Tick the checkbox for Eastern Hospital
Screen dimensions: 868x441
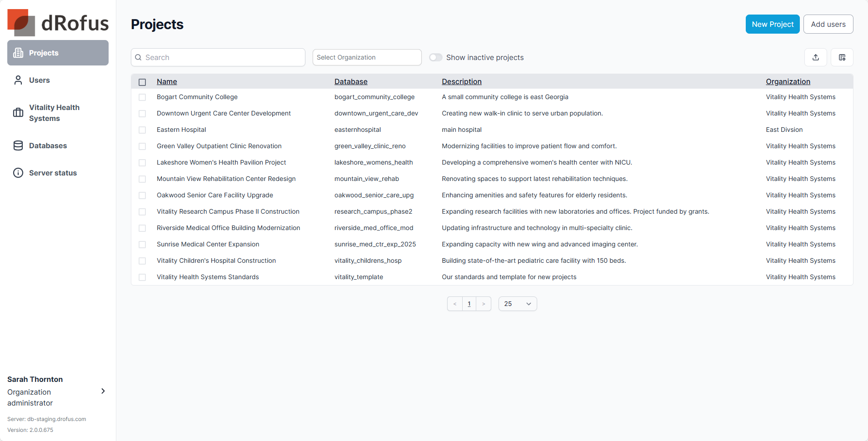click(x=142, y=130)
